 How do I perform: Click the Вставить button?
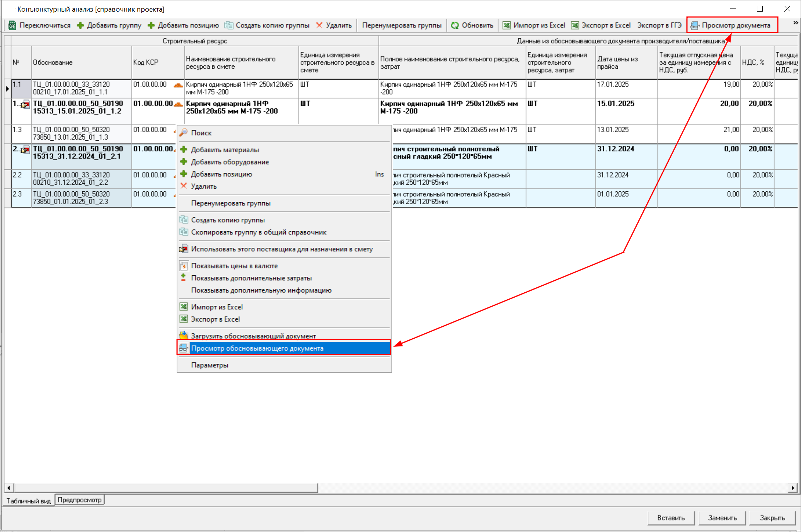coord(671,518)
